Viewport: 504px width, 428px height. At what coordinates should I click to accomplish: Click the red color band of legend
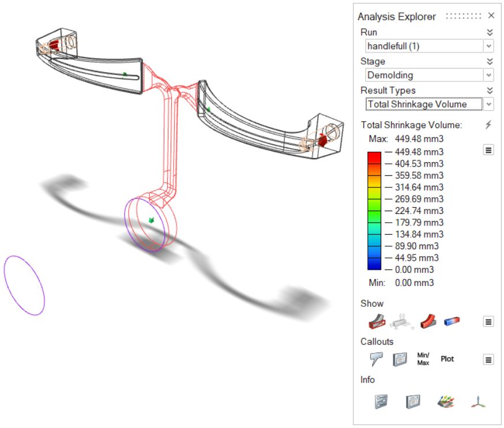coord(374,158)
